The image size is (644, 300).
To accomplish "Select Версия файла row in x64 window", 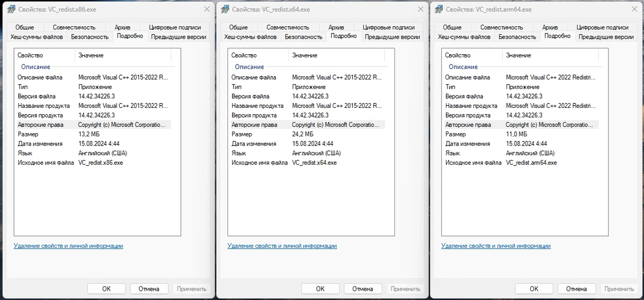I will pos(307,96).
